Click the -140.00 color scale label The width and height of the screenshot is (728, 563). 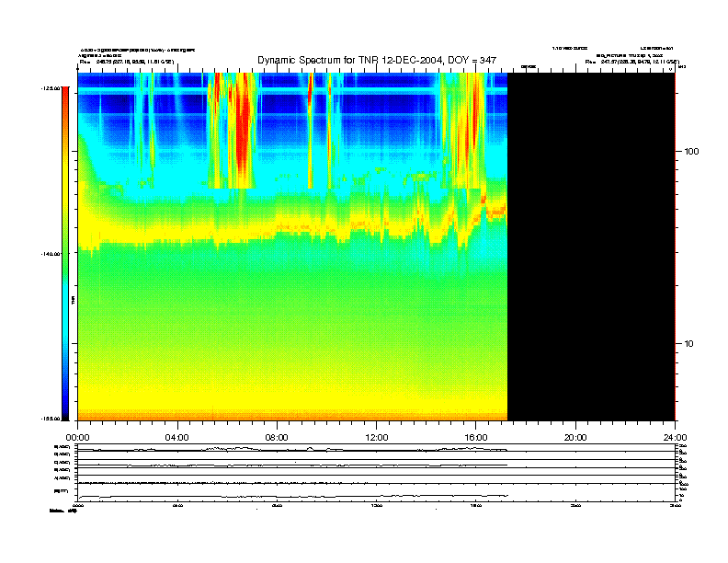[x=51, y=254]
